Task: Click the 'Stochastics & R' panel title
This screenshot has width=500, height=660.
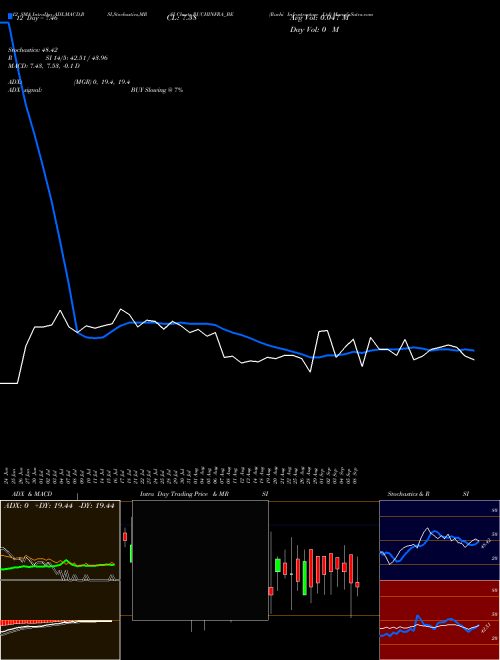Action: pos(408,494)
